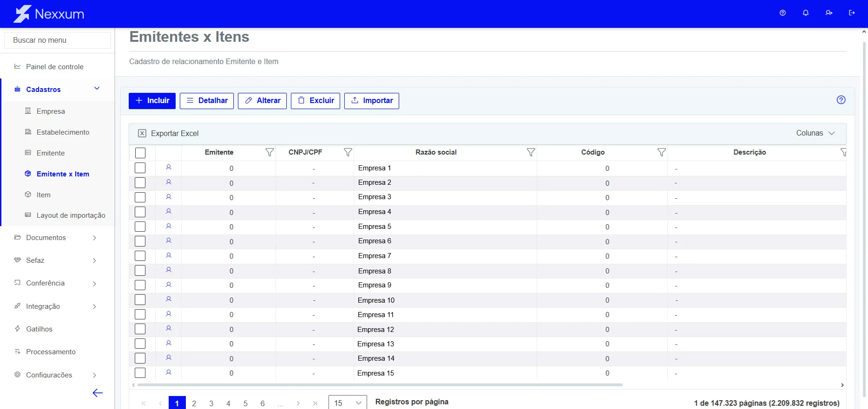Image resolution: width=868 pixels, height=409 pixels.
Task: Select checkbox for Empresa 10
Action: (x=140, y=300)
